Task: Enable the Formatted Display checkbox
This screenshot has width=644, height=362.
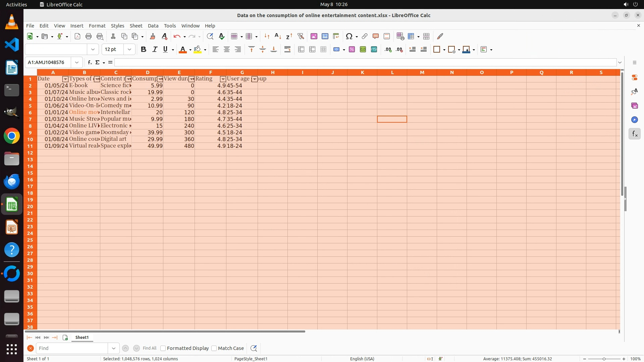Action: pos(163,348)
